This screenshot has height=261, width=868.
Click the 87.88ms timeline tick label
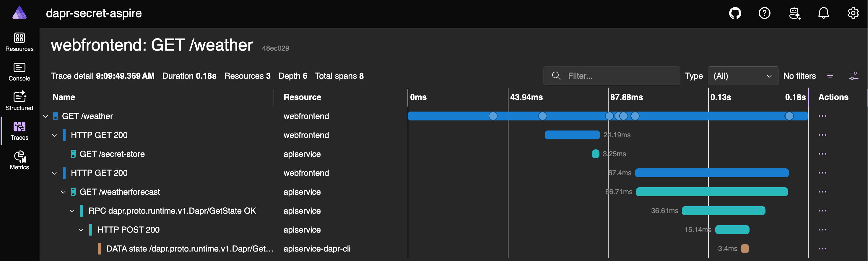[626, 97]
